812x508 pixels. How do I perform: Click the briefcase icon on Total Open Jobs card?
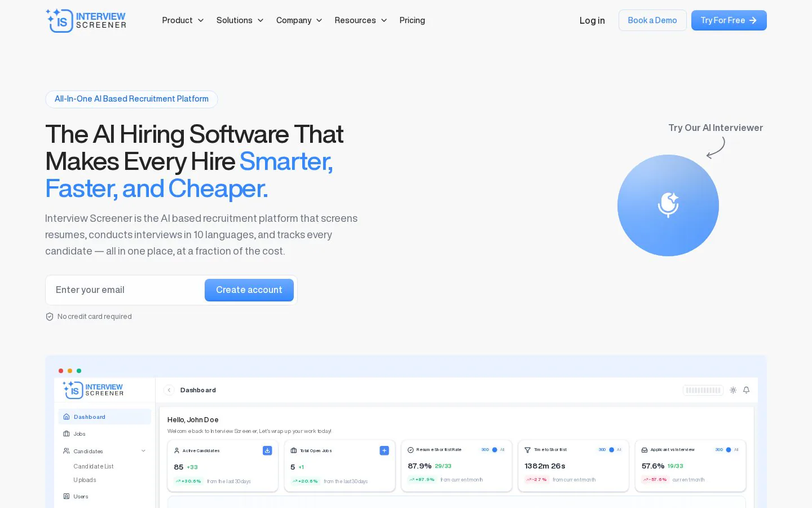[293, 450]
